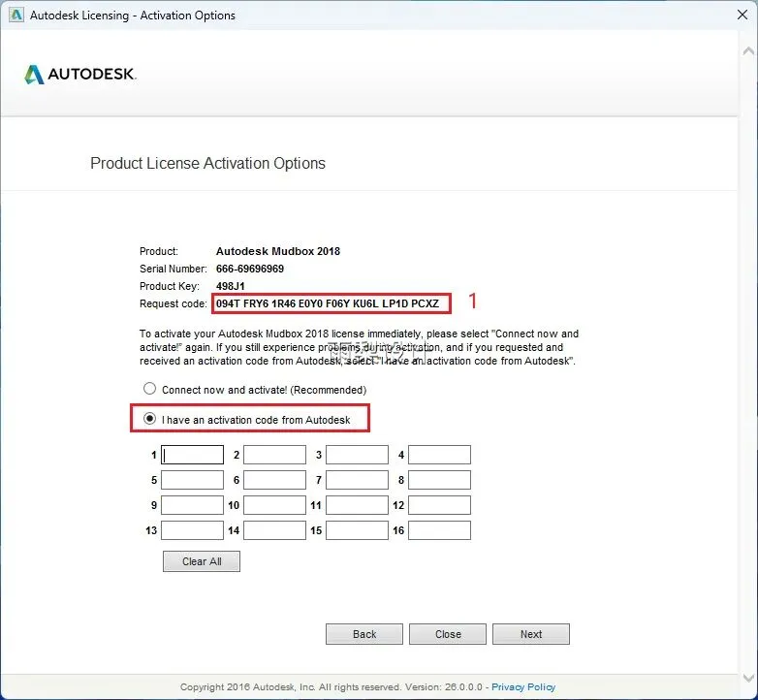Click activation code field 15

[357, 530]
